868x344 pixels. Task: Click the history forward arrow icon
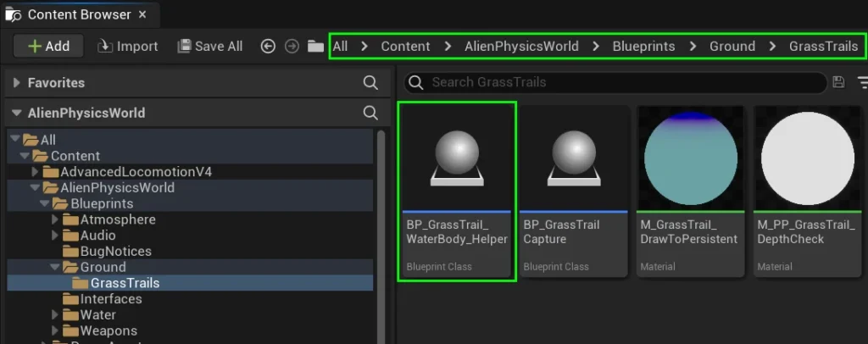tap(292, 47)
